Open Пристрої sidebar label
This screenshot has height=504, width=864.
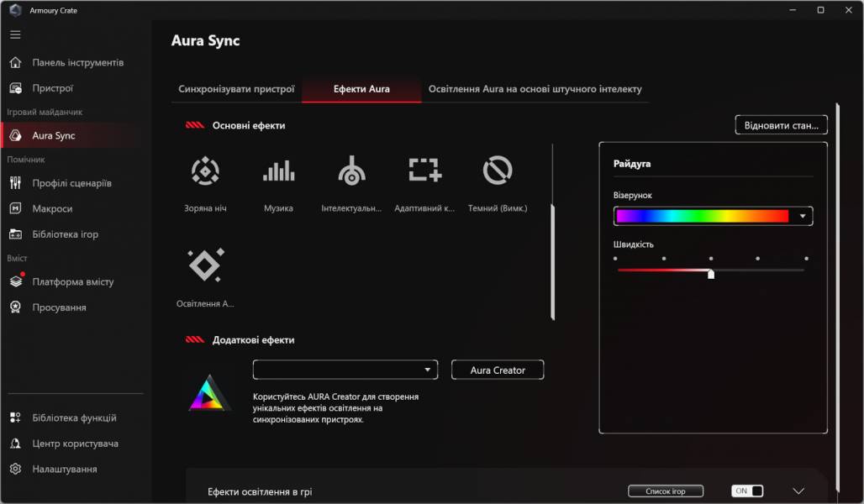[52, 88]
